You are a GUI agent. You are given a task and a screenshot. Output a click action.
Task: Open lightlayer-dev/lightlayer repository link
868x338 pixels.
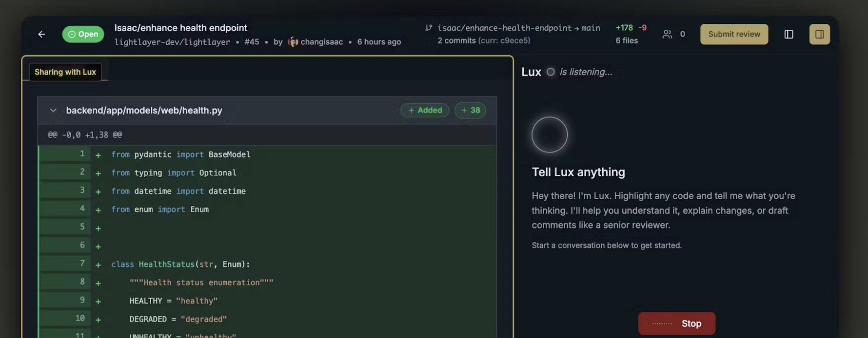[x=172, y=42]
